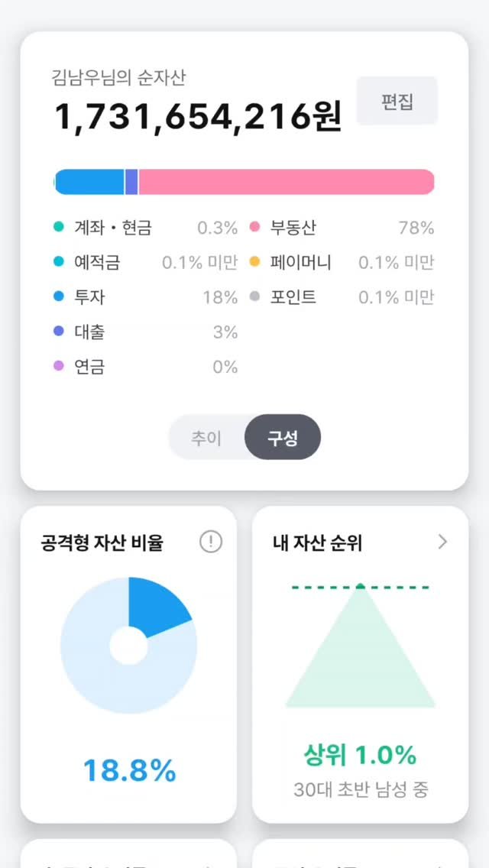Screen dimensions: 489x868
Task: Select the 예적금 category row
Action: tap(99, 262)
